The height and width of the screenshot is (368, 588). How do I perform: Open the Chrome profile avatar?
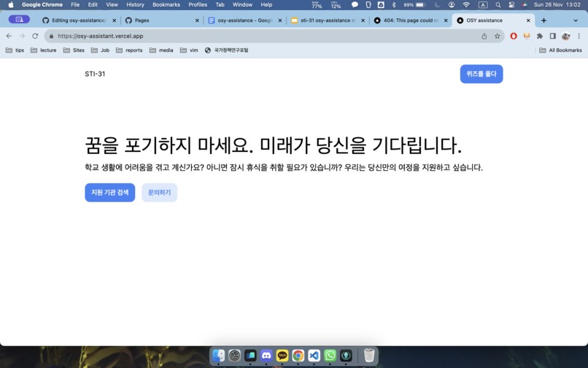pos(566,36)
